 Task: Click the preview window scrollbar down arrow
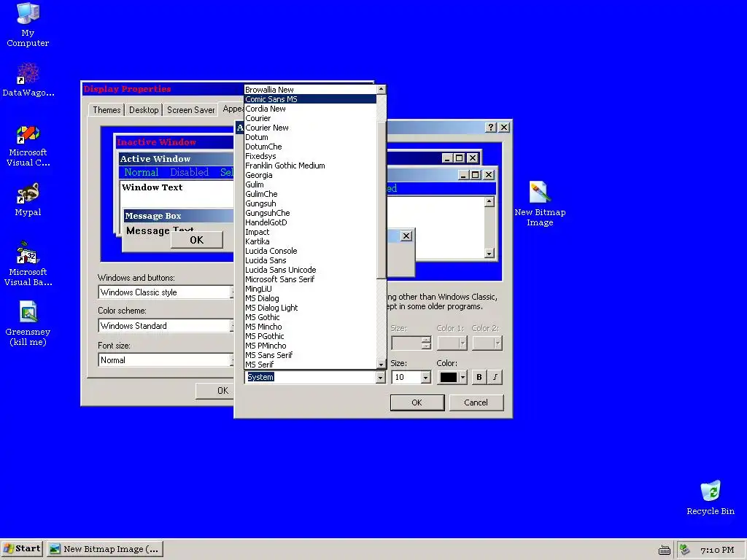(489, 253)
